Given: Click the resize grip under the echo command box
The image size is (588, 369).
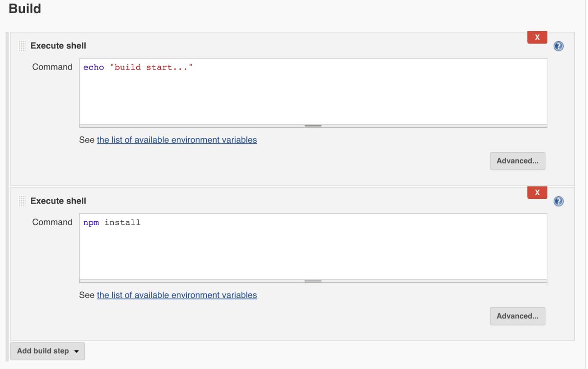Looking at the screenshot, I should click(x=313, y=126).
